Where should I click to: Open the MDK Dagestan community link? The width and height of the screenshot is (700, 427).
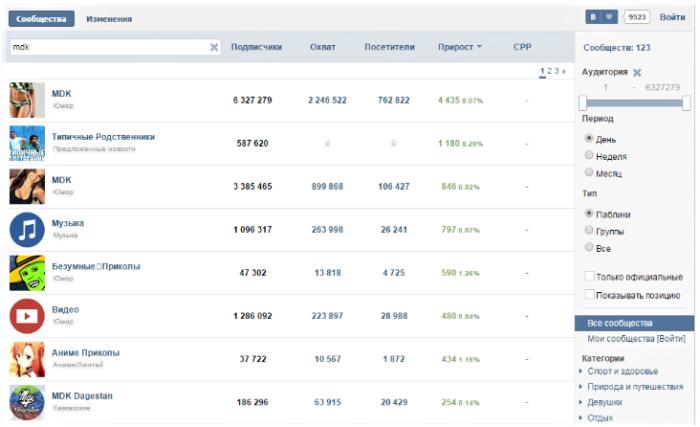click(82, 396)
